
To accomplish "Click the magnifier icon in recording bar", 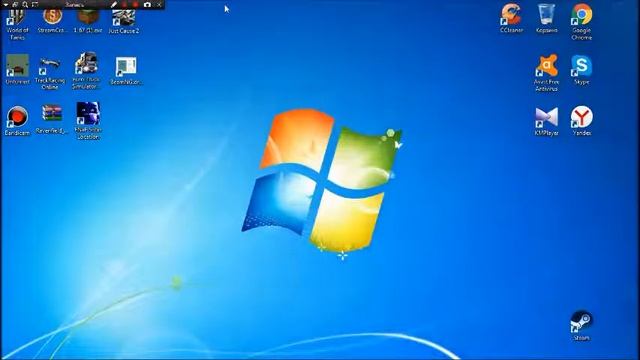I will 25,4.
